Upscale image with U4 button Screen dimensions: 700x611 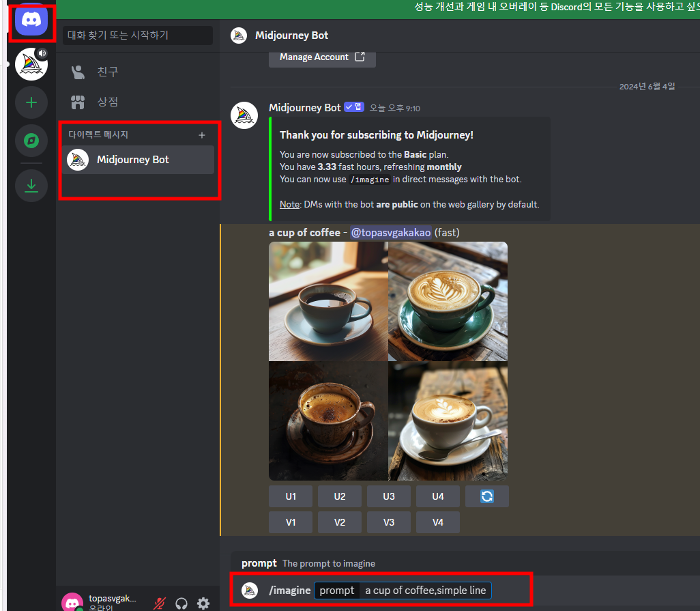tap(438, 497)
